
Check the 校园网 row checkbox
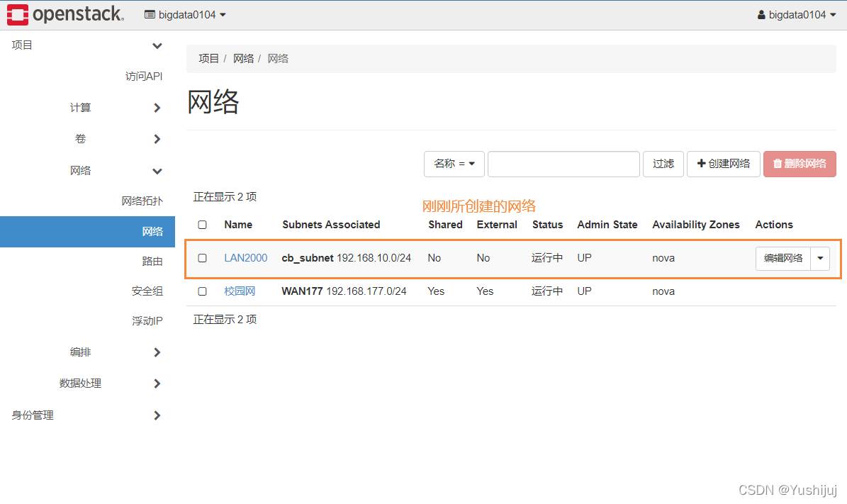coord(202,291)
